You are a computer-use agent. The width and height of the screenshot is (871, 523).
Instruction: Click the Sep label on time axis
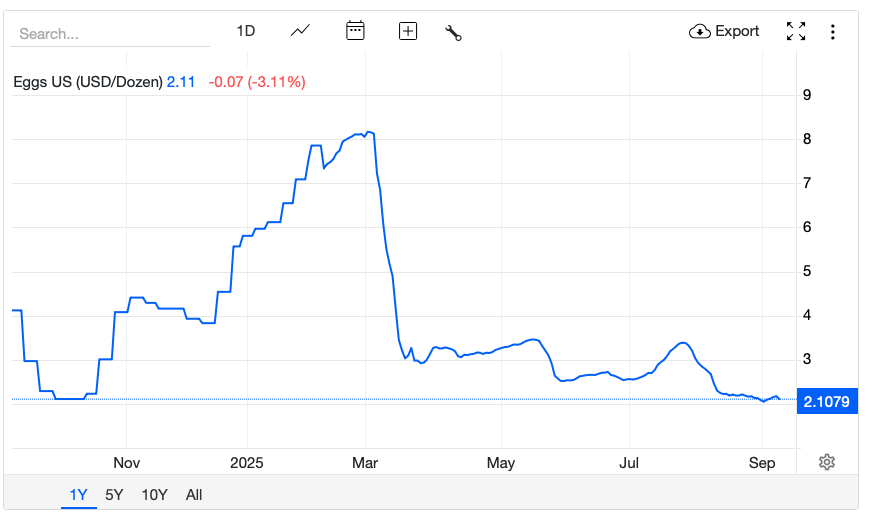tap(762, 463)
